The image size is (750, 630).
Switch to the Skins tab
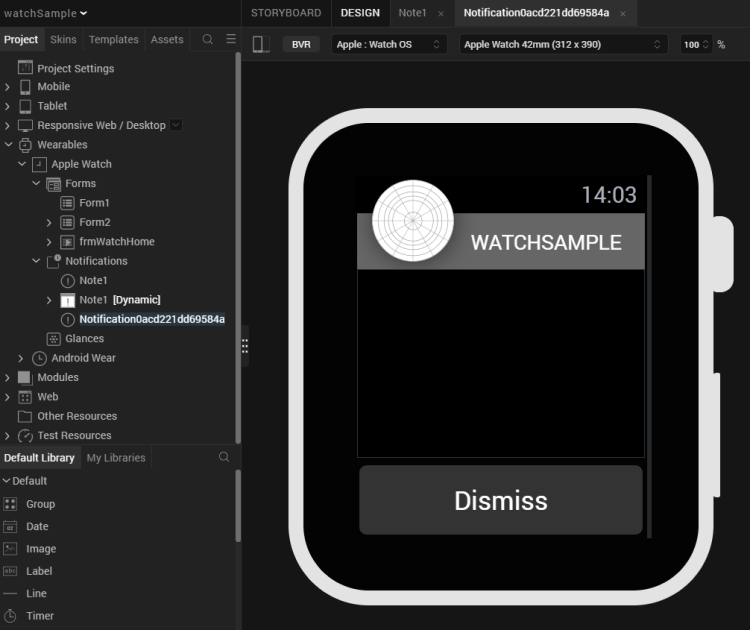tap(63, 39)
